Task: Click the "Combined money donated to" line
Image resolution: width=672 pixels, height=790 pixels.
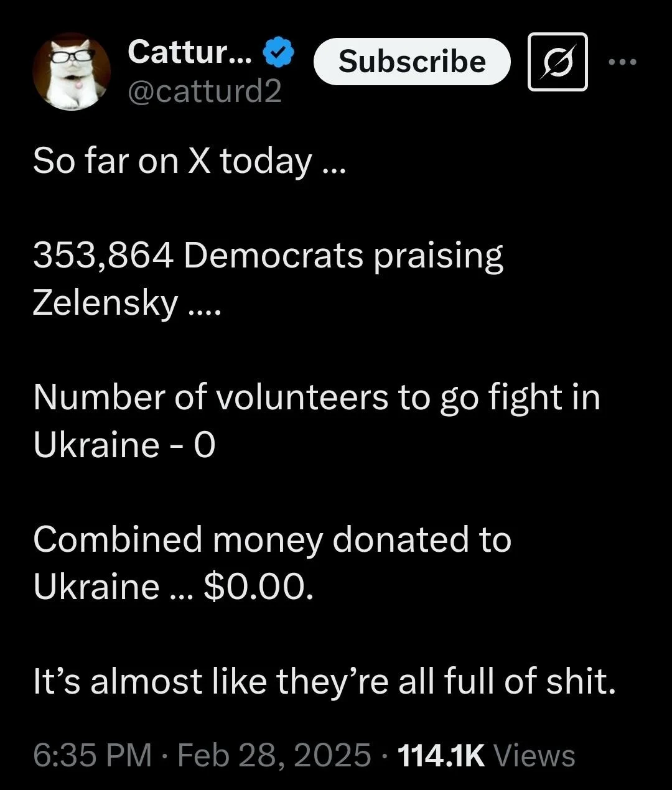Action: pyautogui.click(x=272, y=539)
